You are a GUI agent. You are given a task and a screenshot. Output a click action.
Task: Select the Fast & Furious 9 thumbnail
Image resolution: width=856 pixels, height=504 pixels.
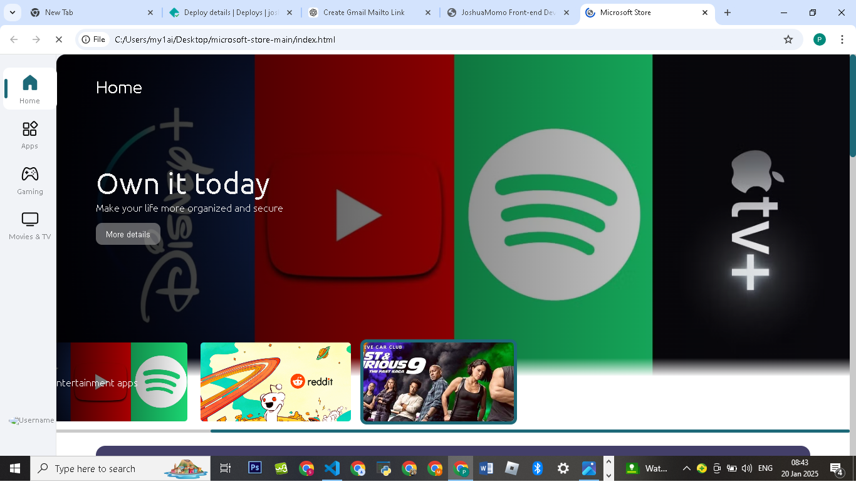[439, 382]
